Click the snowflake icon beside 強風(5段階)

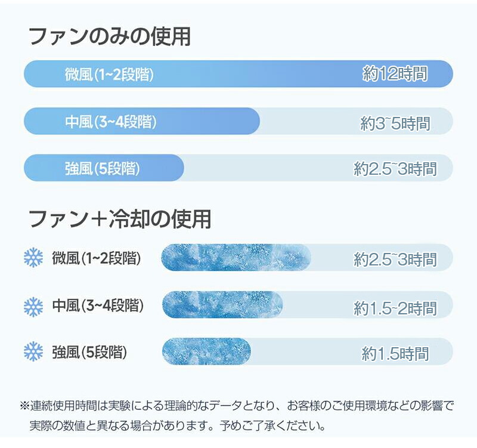(33, 351)
